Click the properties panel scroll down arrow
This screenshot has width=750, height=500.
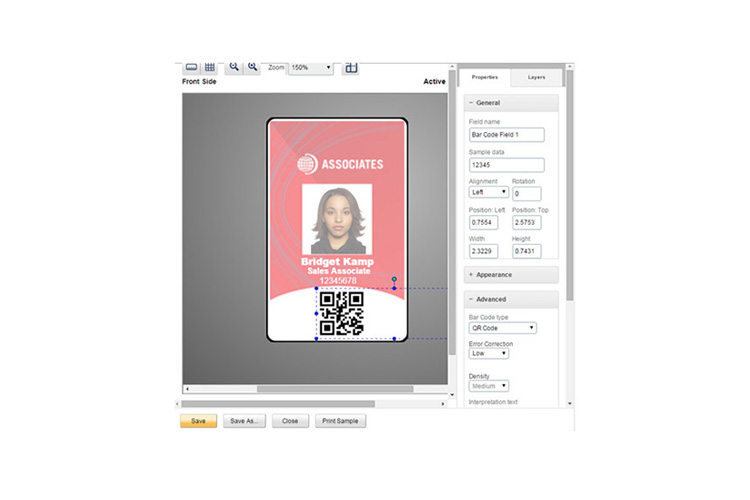(569, 404)
